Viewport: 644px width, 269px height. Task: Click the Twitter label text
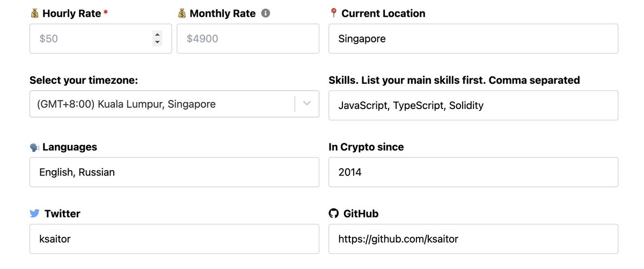(x=62, y=214)
